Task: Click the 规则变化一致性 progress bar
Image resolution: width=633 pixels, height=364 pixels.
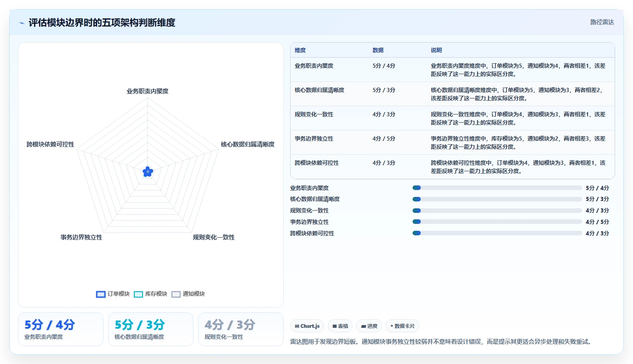Action: [x=497, y=211]
